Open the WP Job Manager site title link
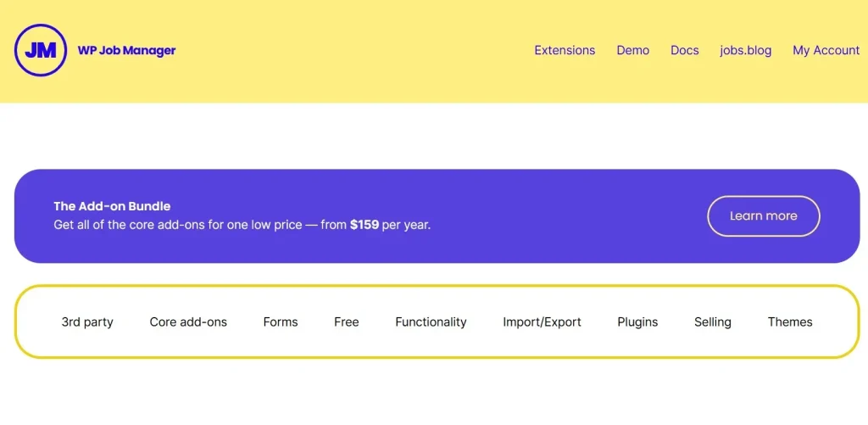The width and height of the screenshot is (868, 425). pos(127,50)
